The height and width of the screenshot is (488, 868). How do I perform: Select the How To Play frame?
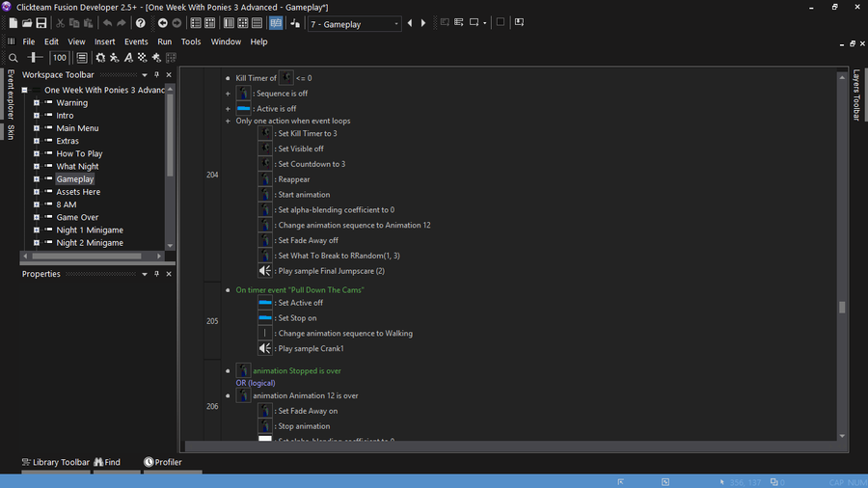(x=79, y=153)
